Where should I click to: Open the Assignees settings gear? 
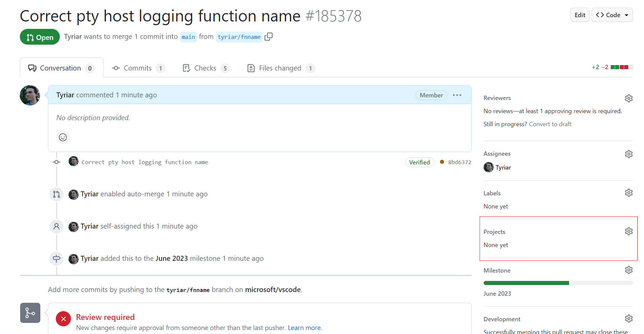point(629,154)
